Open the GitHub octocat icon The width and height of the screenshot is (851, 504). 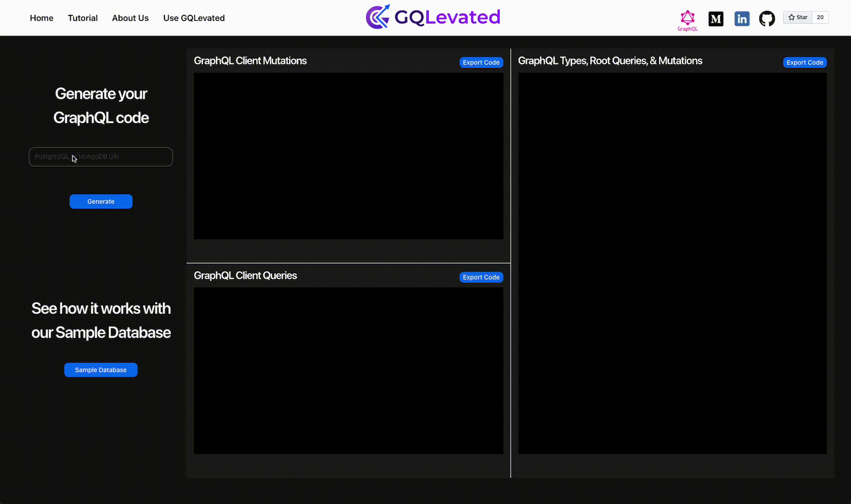pyautogui.click(x=767, y=19)
